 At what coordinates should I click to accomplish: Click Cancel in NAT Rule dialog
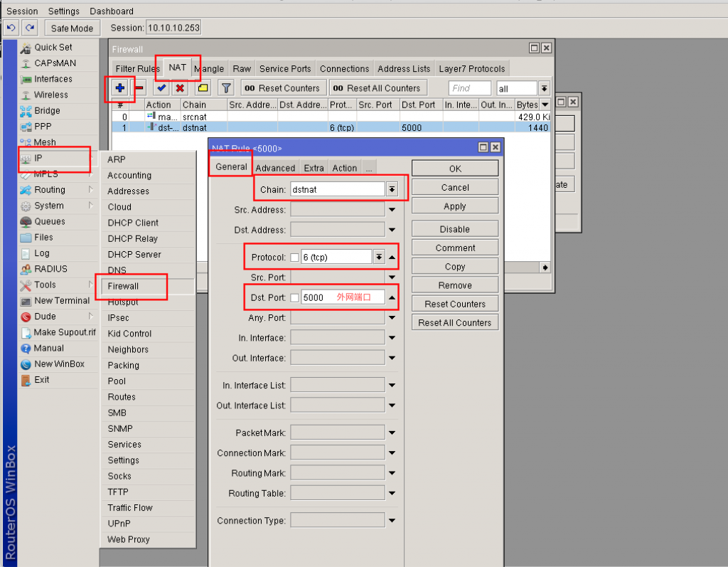(x=455, y=187)
